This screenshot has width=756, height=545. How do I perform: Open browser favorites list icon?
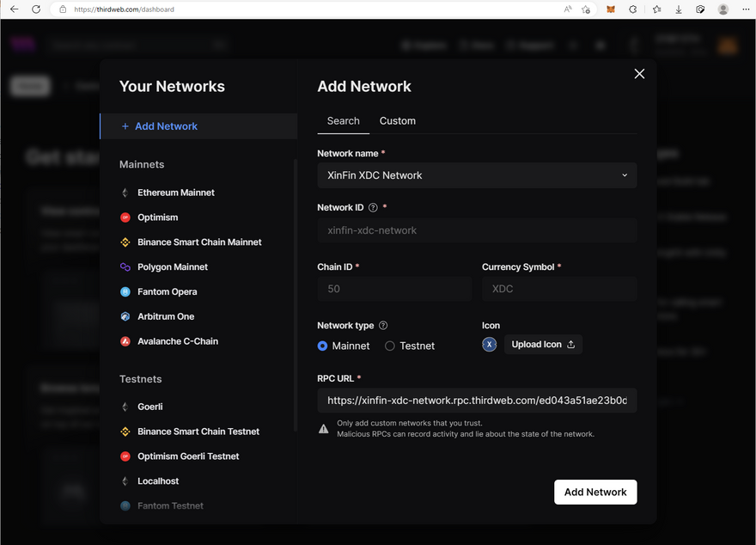tap(656, 9)
